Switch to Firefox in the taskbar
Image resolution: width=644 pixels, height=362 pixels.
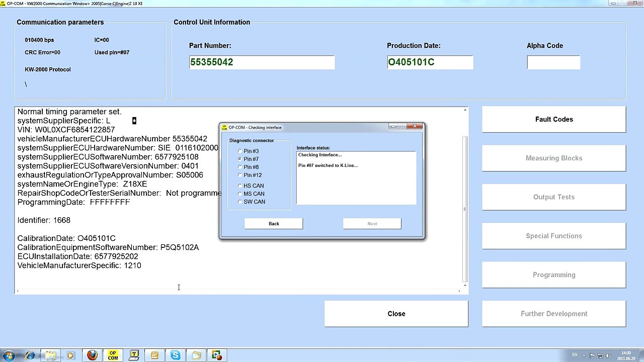click(92, 355)
